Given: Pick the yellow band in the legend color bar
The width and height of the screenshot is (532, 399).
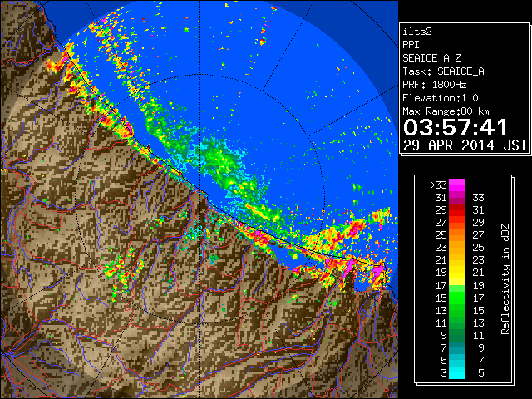Looking at the screenshot, I should pyautogui.click(x=457, y=273).
